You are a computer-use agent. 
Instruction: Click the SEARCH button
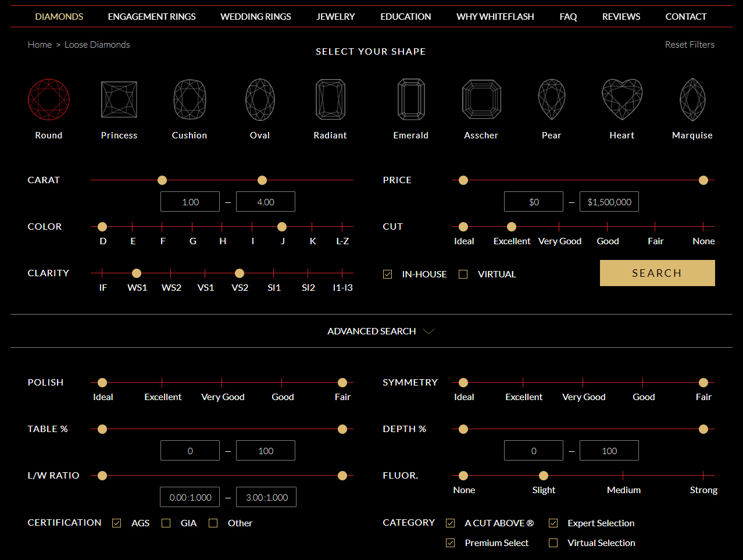coord(657,273)
